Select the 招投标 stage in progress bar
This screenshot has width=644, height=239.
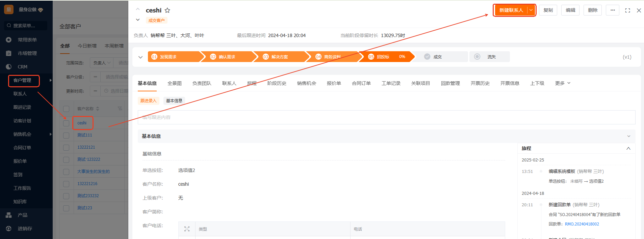pos(383,57)
